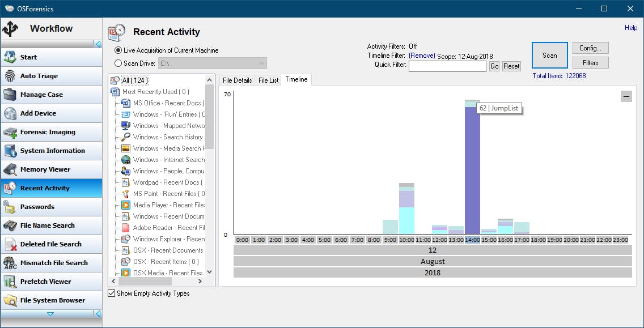The width and height of the screenshot is (644, 328).
Task: Open the Help link
Action: point(631,28)
